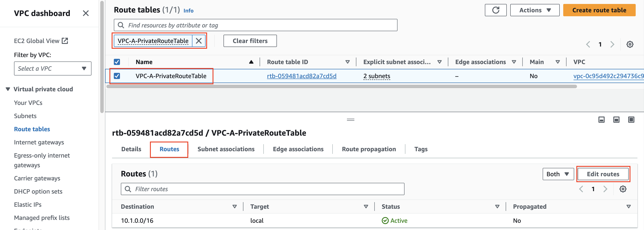Open the Both routes filter dropdown

tap(558, 174)
